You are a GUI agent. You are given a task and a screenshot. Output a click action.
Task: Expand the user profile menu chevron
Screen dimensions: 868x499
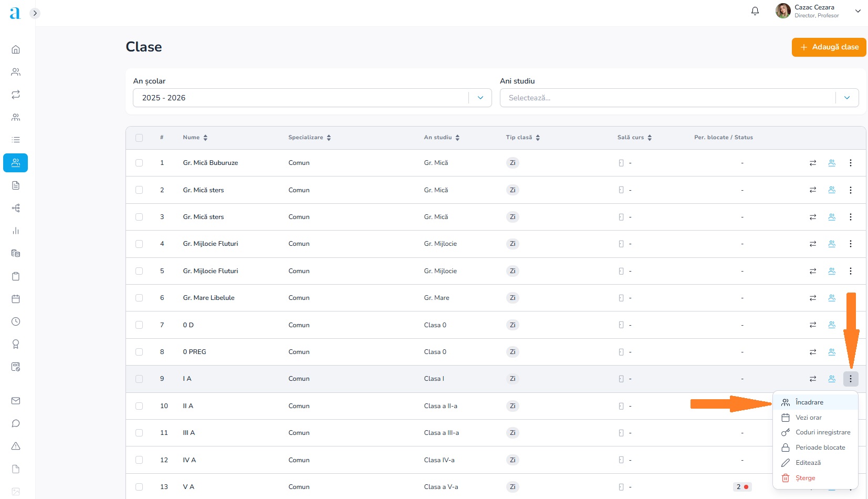(x=857, y=11)
